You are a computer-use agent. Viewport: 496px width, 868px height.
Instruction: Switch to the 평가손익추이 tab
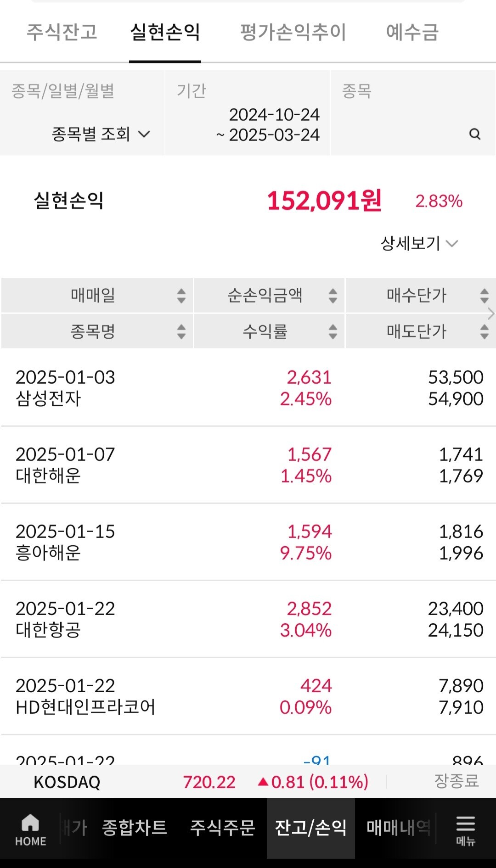293,32
